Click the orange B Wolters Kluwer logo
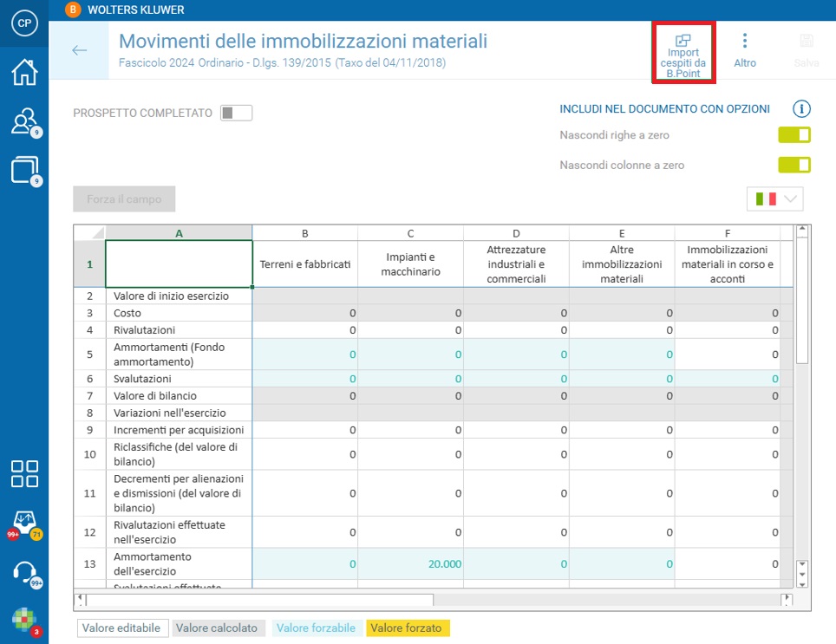The image size is (836, 644). coord(73,10)
